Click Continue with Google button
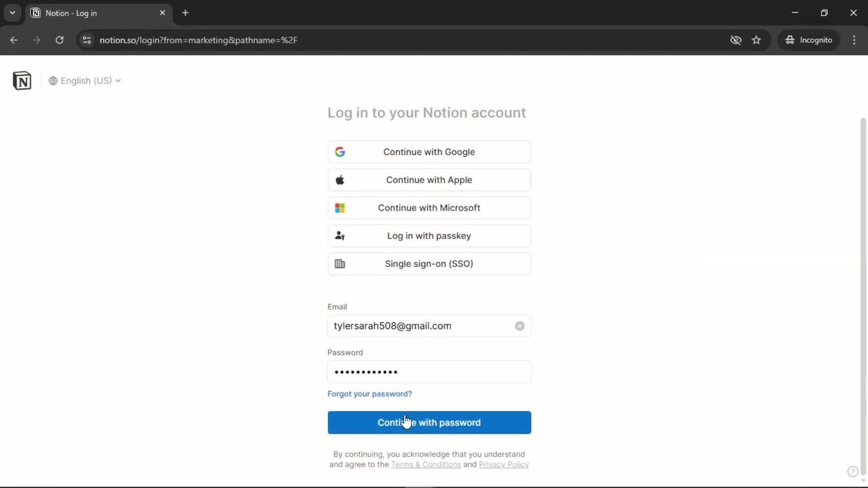This screenshot has height=488, width=868. (429, 152)
